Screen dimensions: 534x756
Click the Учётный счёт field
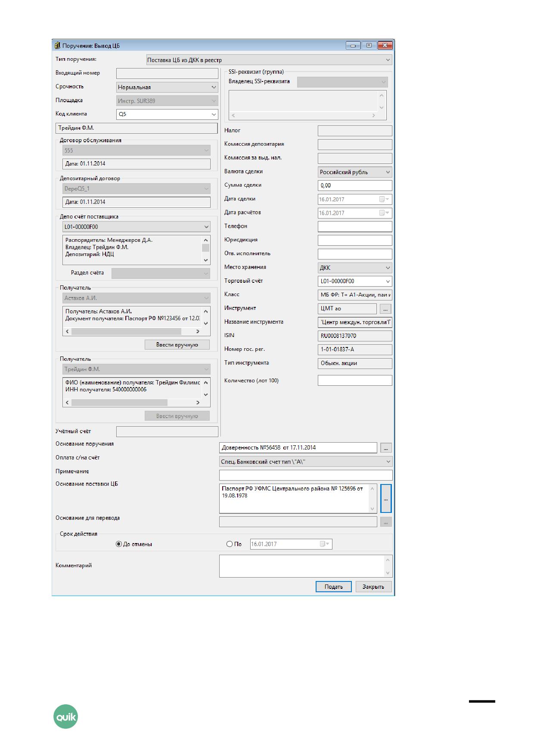pos(167,431)
